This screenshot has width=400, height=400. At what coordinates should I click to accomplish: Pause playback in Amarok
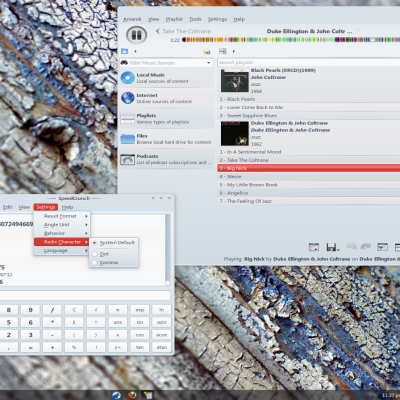[x=137, y=35]
